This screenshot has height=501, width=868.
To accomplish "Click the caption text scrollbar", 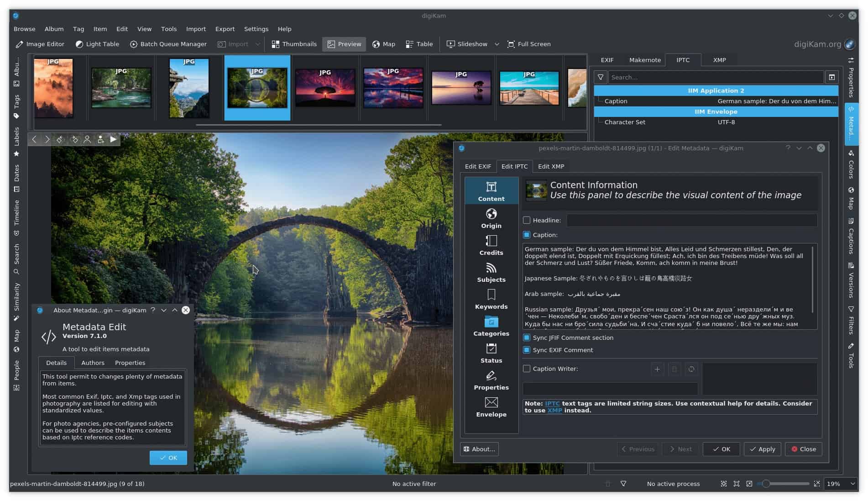I will point(812,280).
